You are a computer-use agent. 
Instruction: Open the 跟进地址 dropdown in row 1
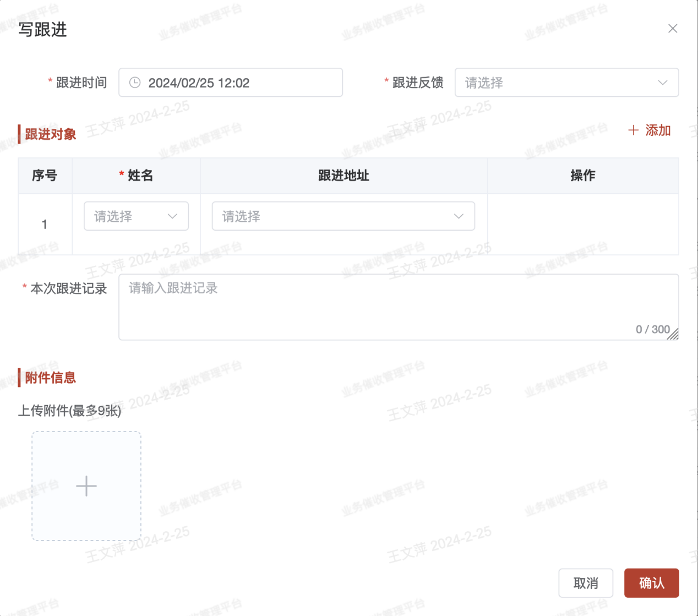click(343, 216)
